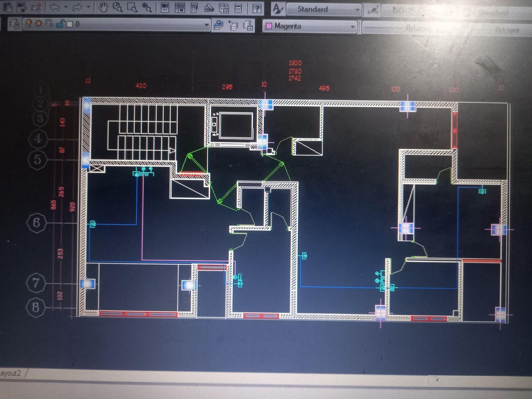Click the Dimension Style icon

(x=372, y=11)
